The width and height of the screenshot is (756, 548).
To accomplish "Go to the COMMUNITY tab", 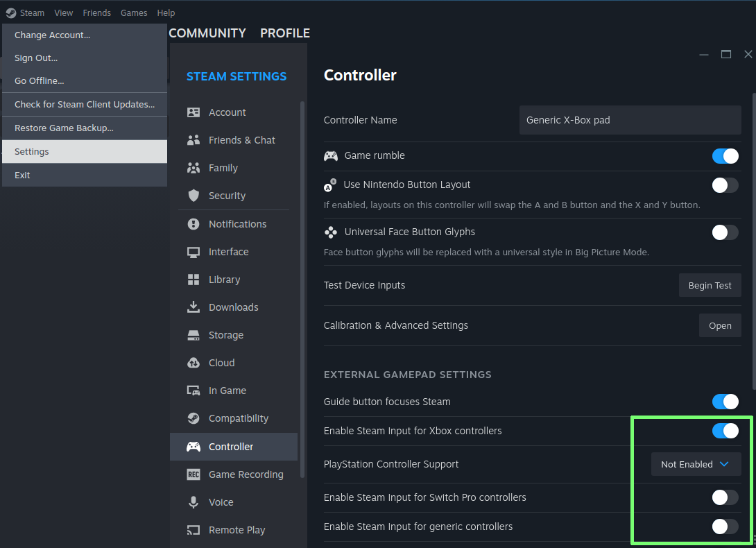I will tap(207, 33).
